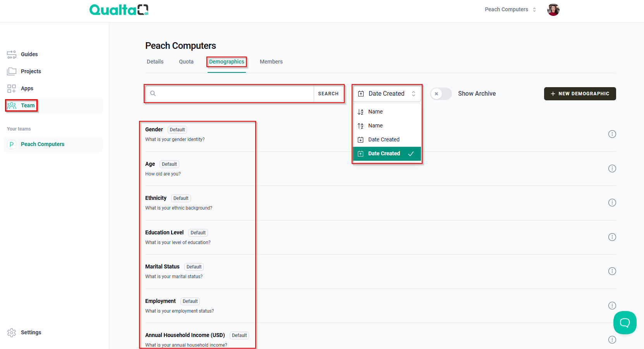This screenshot has height=349, width=644.
Task: Toggle the Show Archive switch
Action: [x=441, y=94]
